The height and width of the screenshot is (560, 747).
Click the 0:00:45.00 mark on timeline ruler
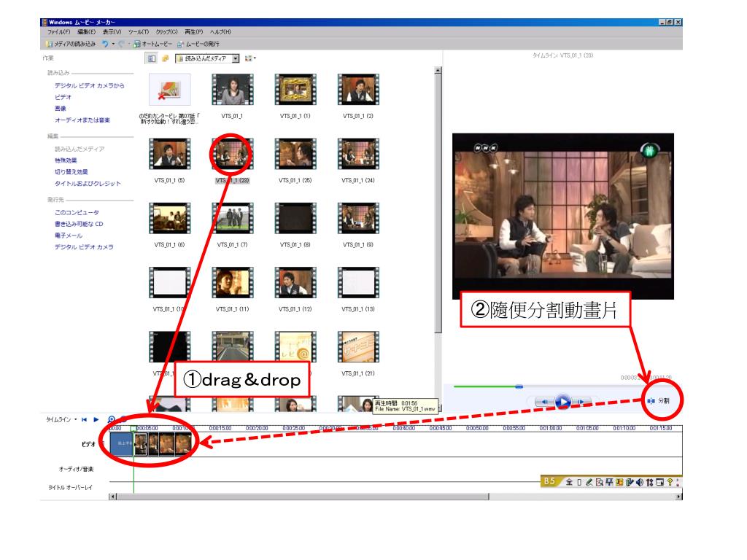point(441,428)
